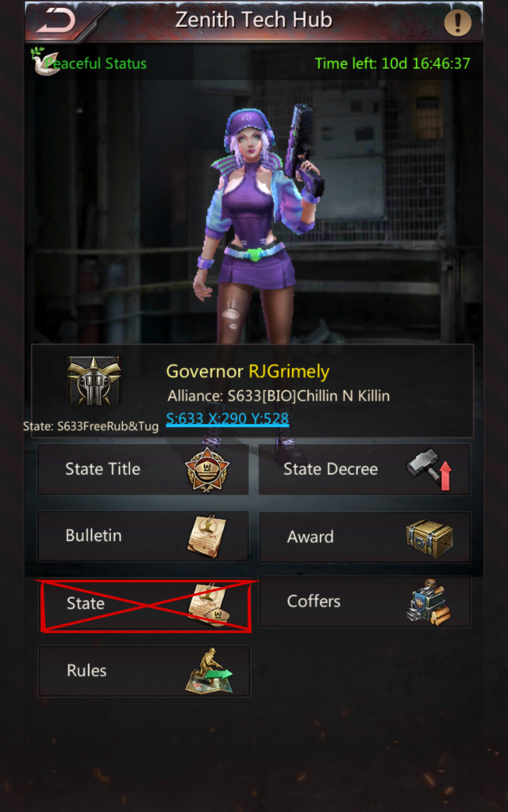Open the Coffers button
This screenshot has height=812, width=508.
(364, 602)
